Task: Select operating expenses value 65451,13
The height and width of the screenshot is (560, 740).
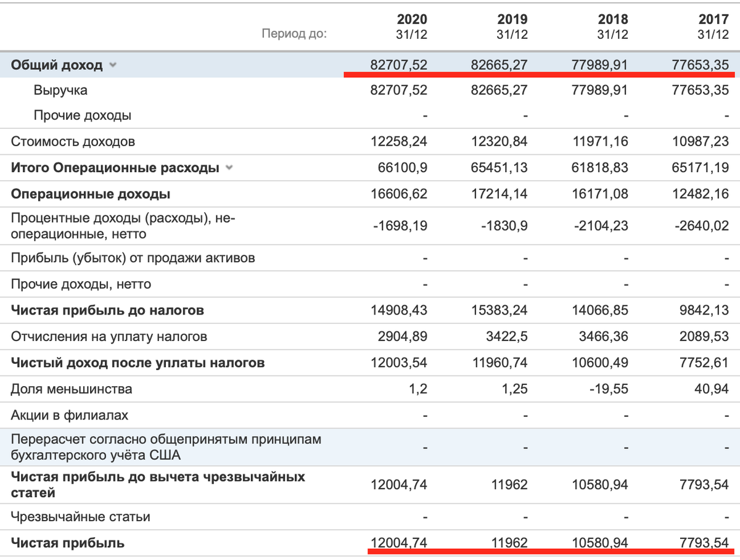Action: click(x=499, y=168)
